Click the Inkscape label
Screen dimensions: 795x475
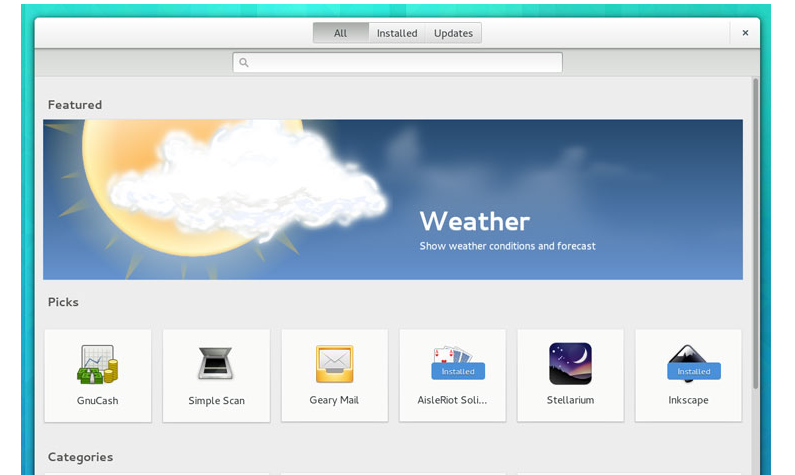click(x=689, y=400)
